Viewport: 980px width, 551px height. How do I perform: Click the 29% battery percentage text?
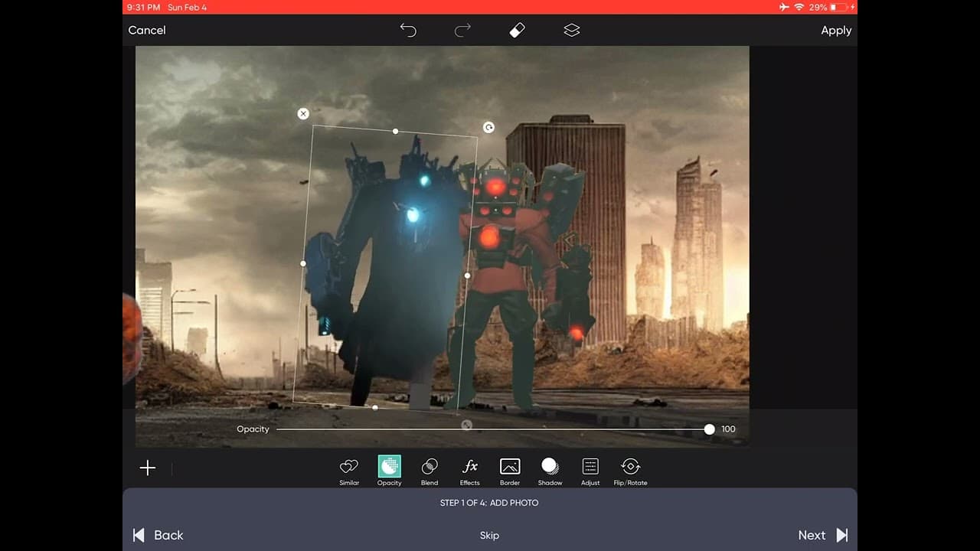[x=818, y=8]
